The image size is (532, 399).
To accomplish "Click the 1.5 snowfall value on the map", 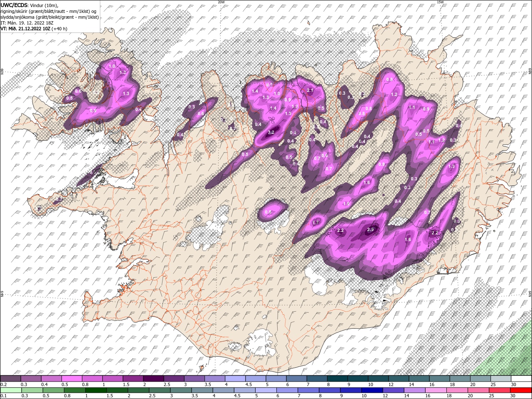I will pos(288,113).
